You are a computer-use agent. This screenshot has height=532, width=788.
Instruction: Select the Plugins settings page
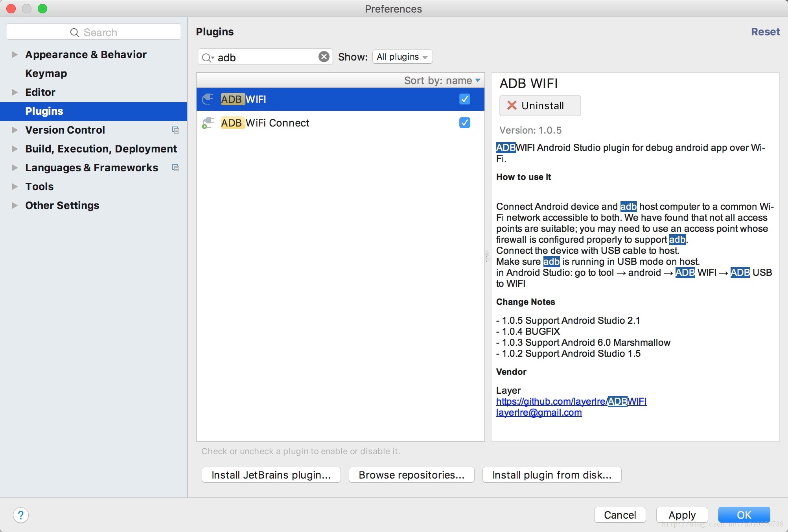[94, 111]
